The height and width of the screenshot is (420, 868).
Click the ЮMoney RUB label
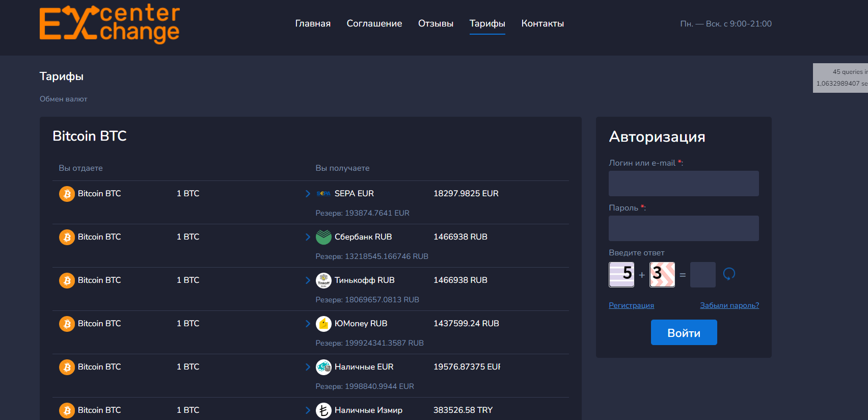(361, 324)
